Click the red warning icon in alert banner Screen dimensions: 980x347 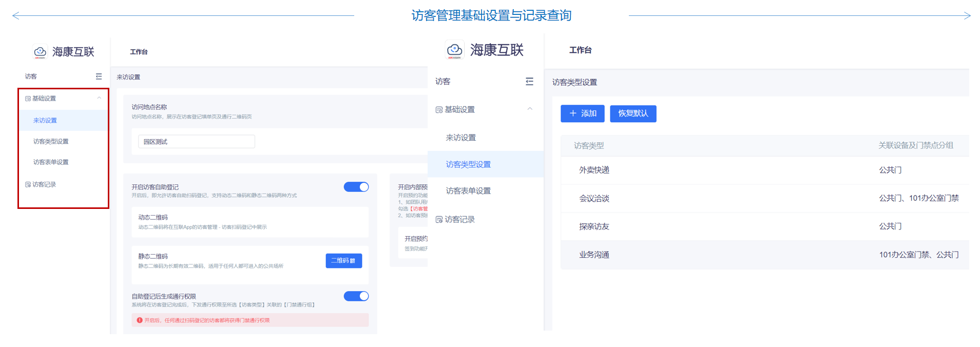tap(139, 320)
